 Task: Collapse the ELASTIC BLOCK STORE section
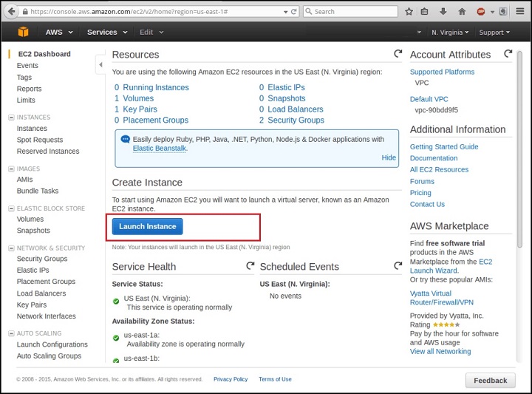pos(11,208)
